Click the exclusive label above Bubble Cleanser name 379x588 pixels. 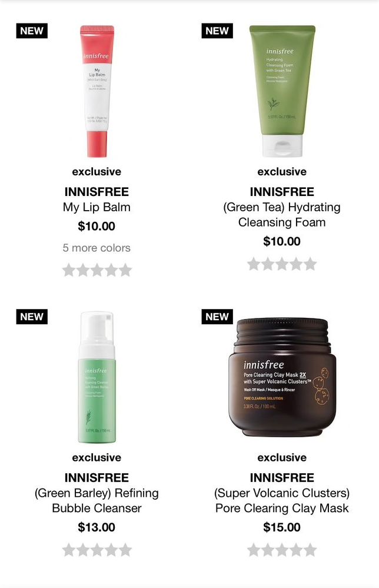pos(97,457)
